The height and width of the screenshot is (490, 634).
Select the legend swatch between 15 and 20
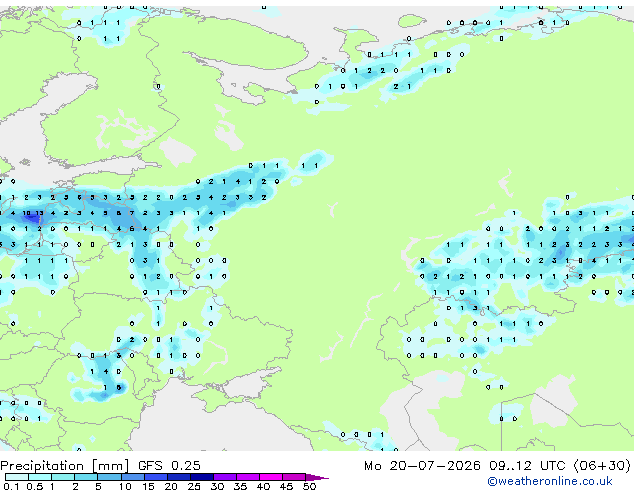(x=155, y=477)
